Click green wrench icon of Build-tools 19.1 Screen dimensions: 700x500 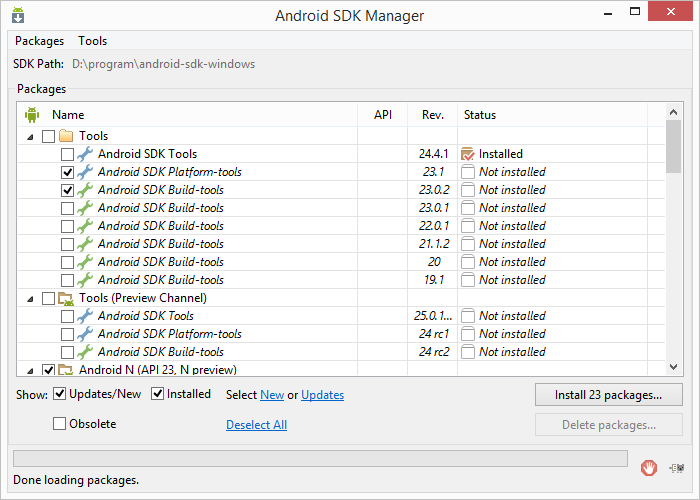(85, 280)
